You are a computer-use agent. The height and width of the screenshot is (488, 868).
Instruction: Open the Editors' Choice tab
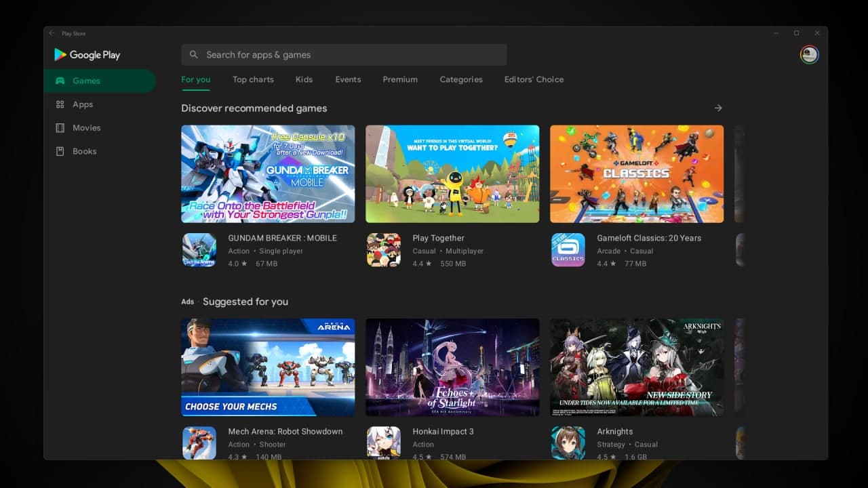pyautogui.click(x=534, y=79)
